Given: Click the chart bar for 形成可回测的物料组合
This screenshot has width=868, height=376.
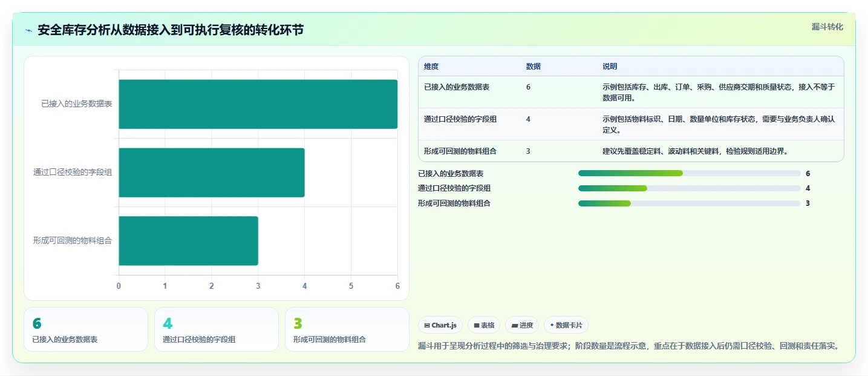Looking at the screenshot, I should coord(188,240).
